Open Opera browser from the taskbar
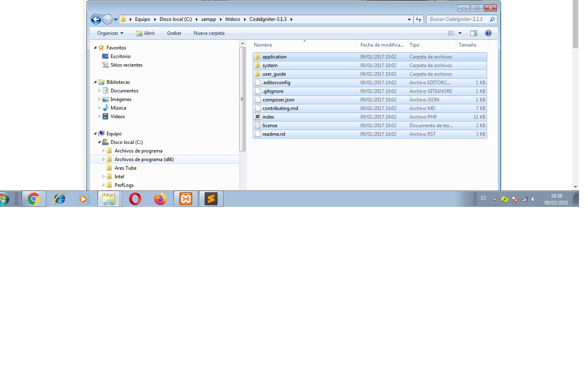 pyautogui.click(x=135, y=199)
